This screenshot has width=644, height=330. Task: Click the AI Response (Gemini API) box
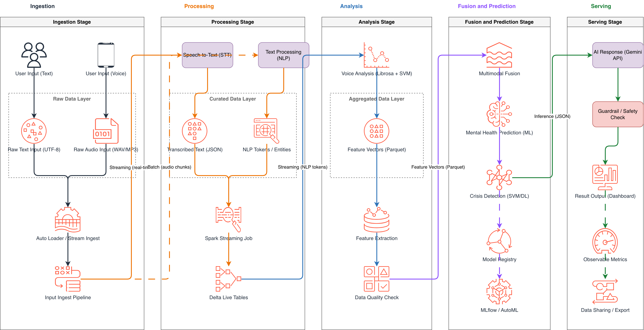coord(618,55)
